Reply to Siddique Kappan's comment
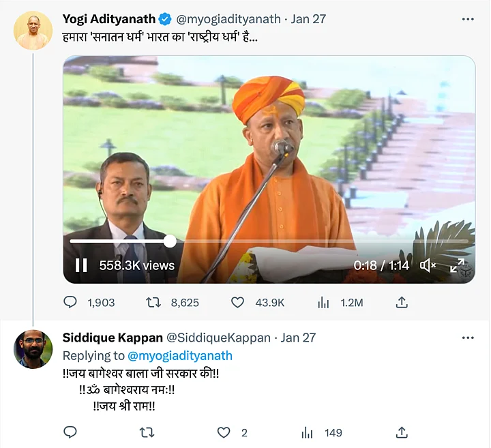 pyautogui.click(x=70, y=432)
